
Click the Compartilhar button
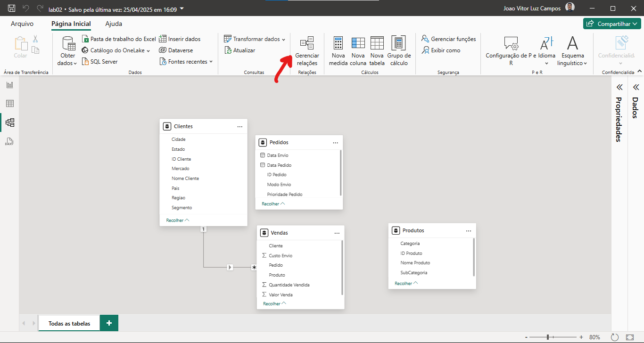(612, 24)
